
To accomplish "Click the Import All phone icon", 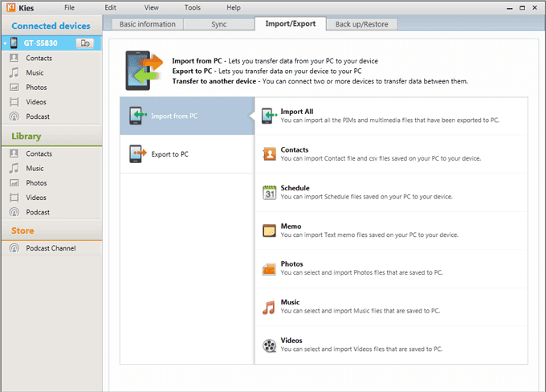I will click(269, 116).
